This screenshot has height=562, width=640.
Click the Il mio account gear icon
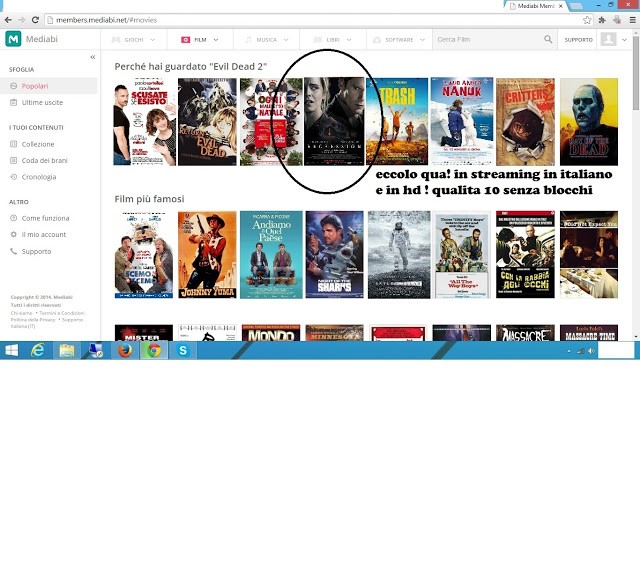click(x=13, y=235)
